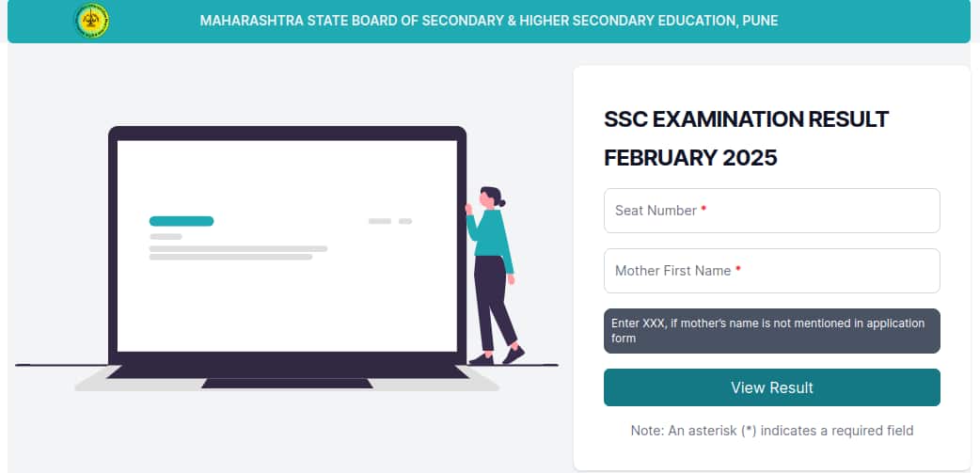Click the FEBRUARY 2025 heading line
Image resolution: width=980 pixels, height=473 pixels.
click(690, 158)
